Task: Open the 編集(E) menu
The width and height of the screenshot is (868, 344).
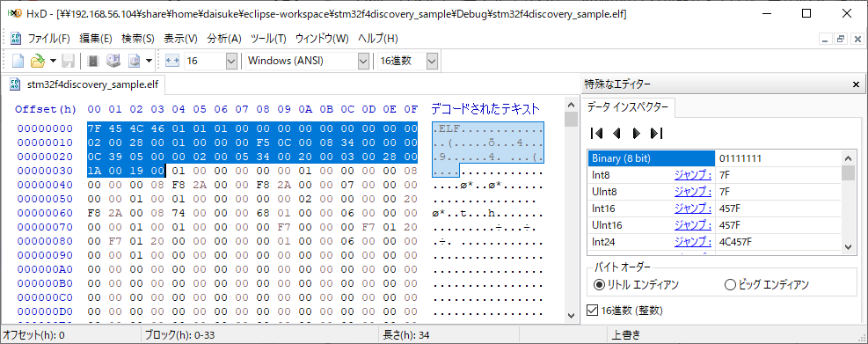Action: click(96, 39)
